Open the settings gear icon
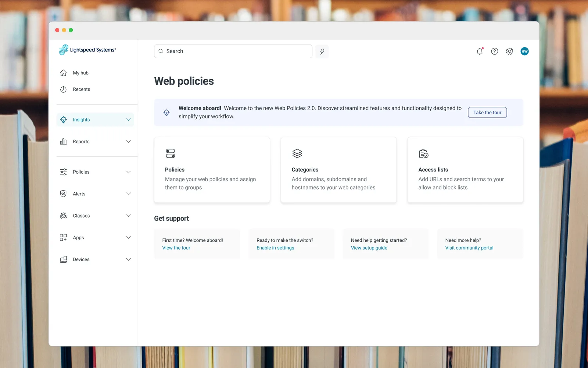The height and width of the screenshot is (368, 588). [x=509, y=52]
